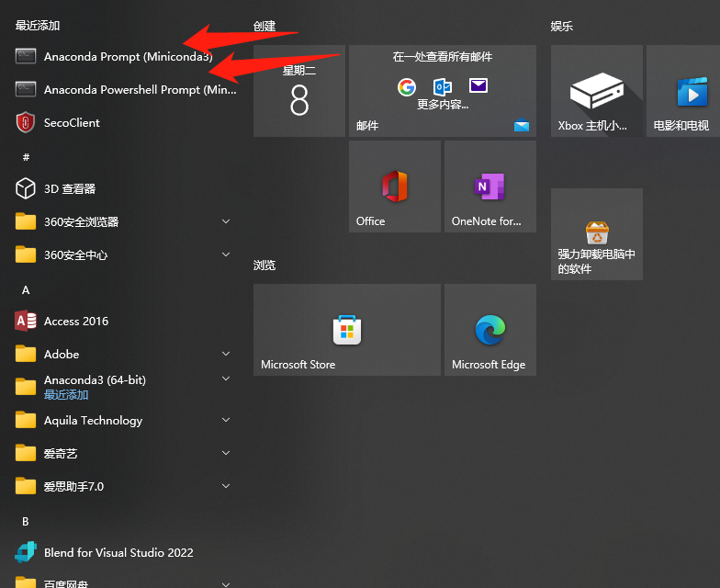This screenshot has height=588, width=720.
Task: Expand the 爱奇艺 folder chevron
Action: tap(226, 453)
